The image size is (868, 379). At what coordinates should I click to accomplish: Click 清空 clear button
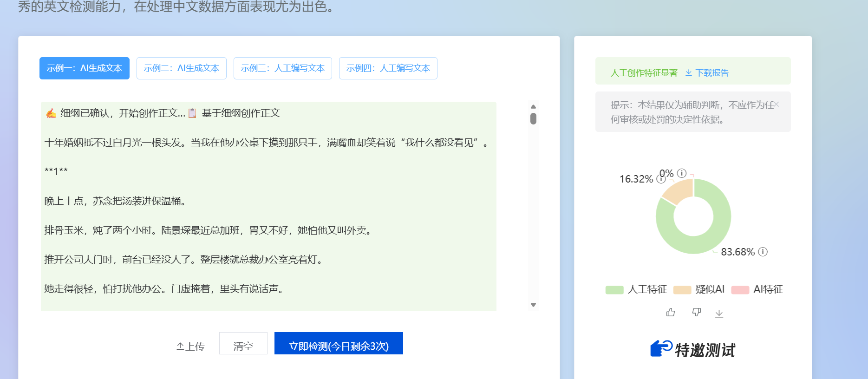pyautogui.click(x=243, y=344)
